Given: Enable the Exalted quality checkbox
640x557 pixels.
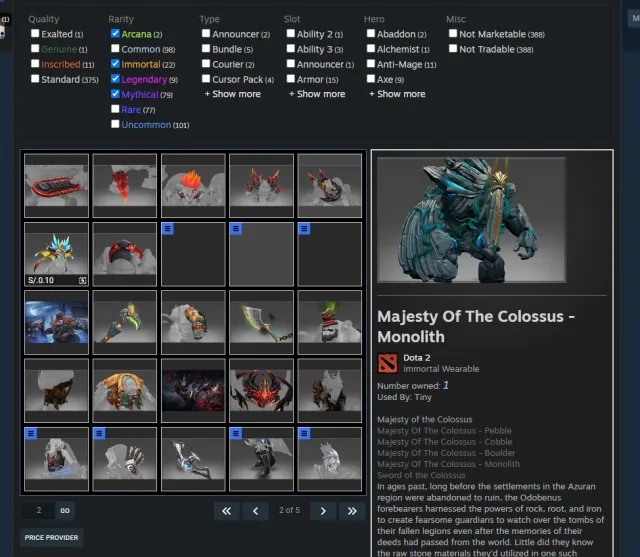Looking at the screenshot, I should 35,33.
